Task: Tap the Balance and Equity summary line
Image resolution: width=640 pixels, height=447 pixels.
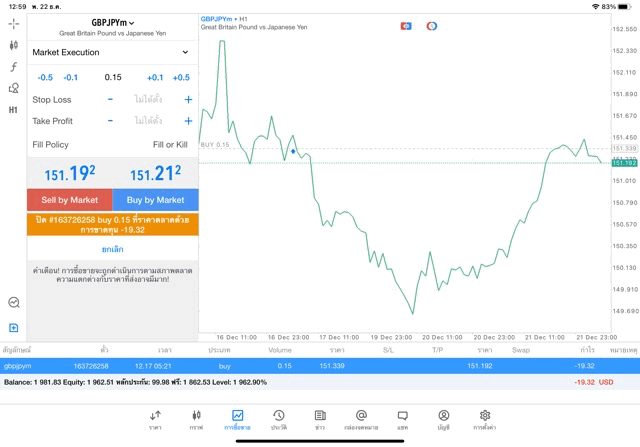Action: click(x=135, y=382)
